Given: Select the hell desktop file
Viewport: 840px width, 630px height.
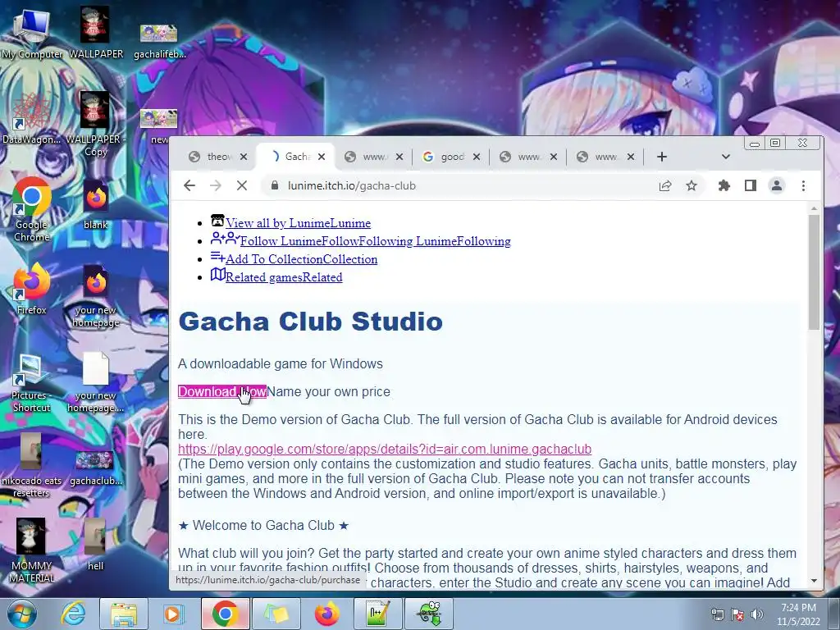Looking at the screenshot, I should tap(95, 544).
